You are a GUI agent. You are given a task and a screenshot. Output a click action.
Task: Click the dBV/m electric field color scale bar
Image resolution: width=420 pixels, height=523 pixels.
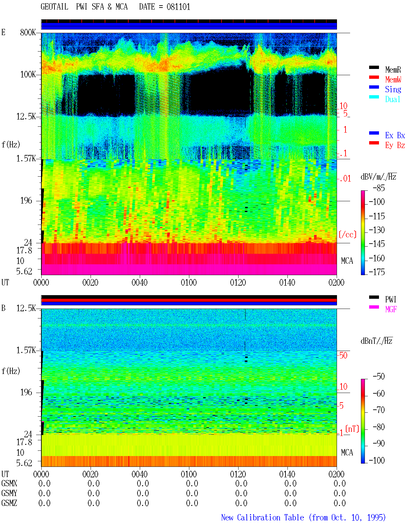[x=363, y=232]
